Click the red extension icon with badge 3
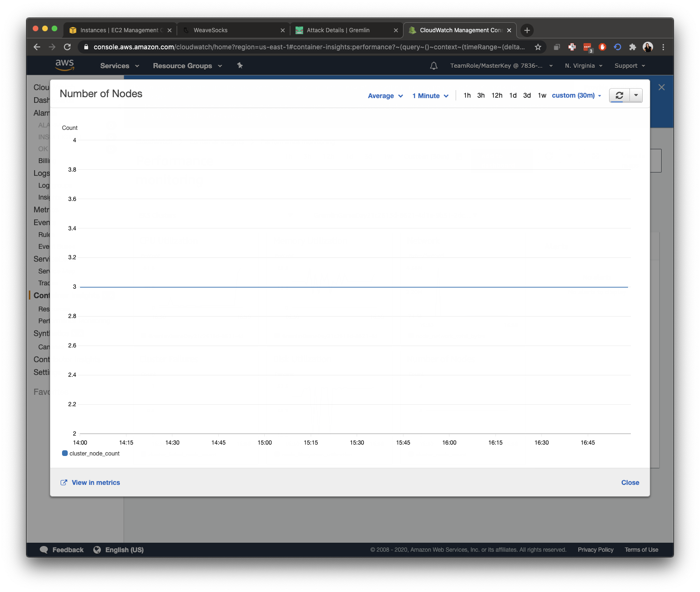This screenshot has width=700, height=592. pos(587,47)
